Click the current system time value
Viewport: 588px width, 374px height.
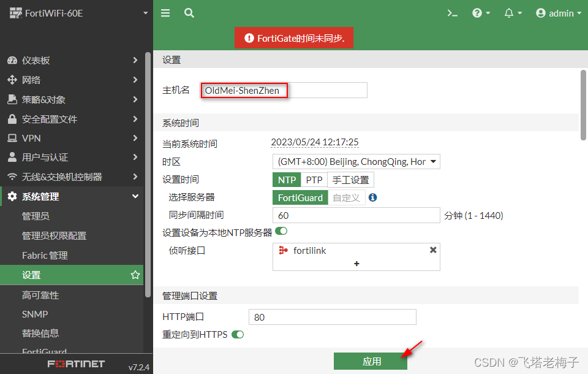[x=315, y=142]
